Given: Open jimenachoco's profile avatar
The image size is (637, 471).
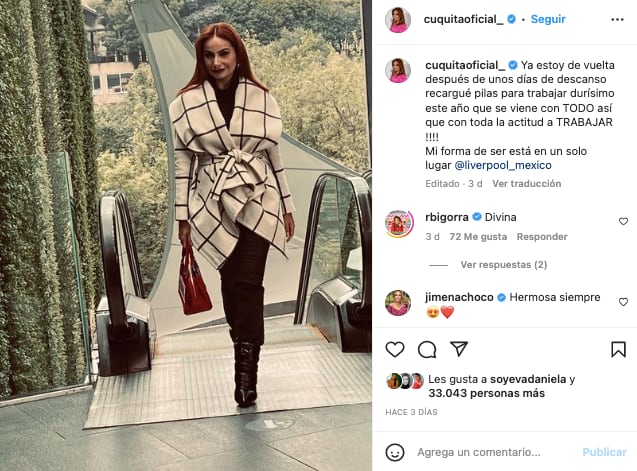Looking at the screenshot, I should coord(398,303).
